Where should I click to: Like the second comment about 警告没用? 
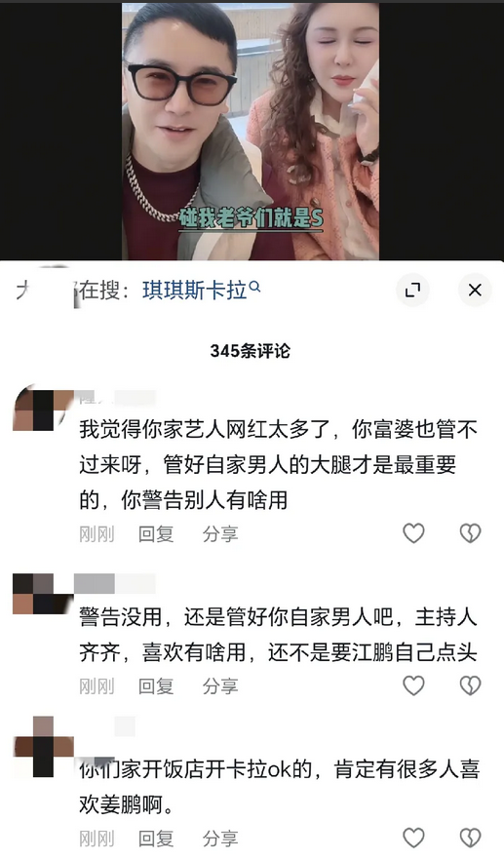pos(413,685)
